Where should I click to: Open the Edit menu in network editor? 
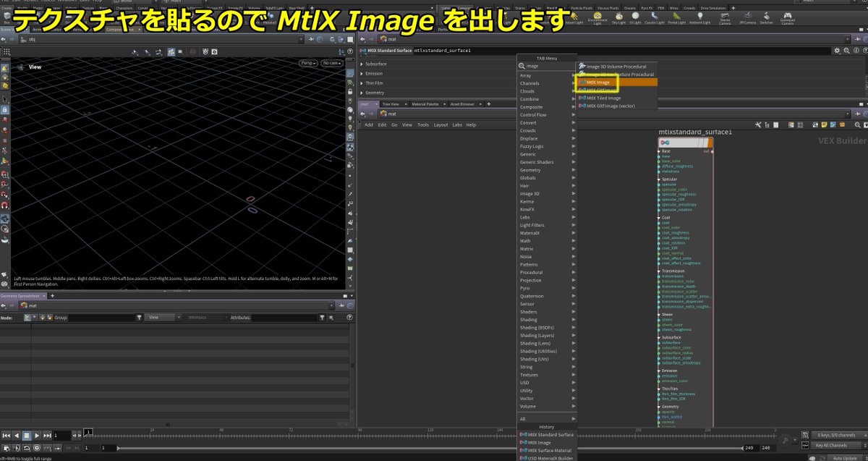pyautogui.click(x=380, y=124)
